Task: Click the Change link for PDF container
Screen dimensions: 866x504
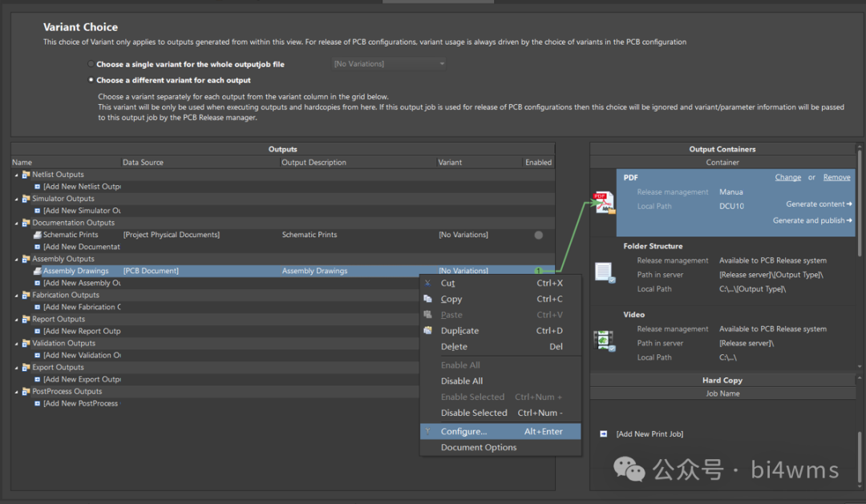Action: (787, 177)
